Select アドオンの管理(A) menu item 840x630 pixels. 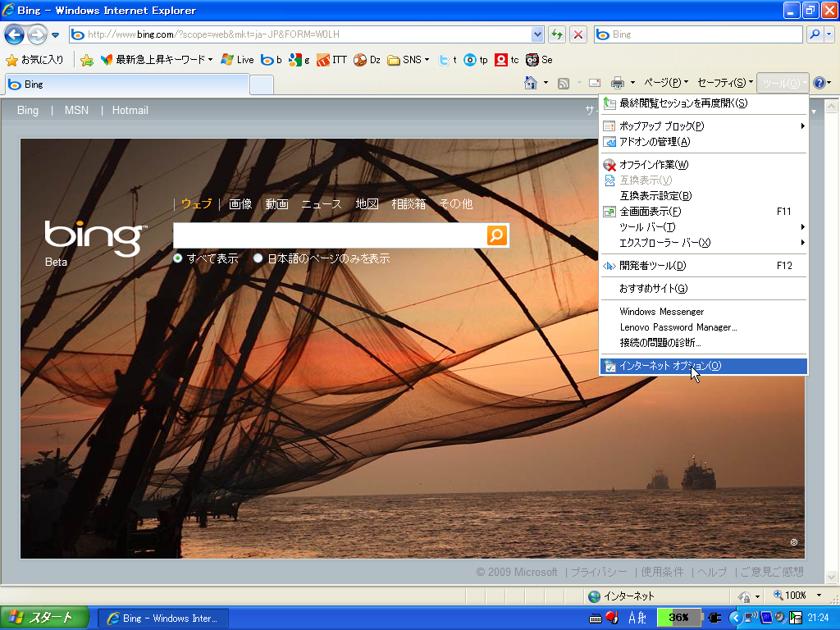coord(703,142)
